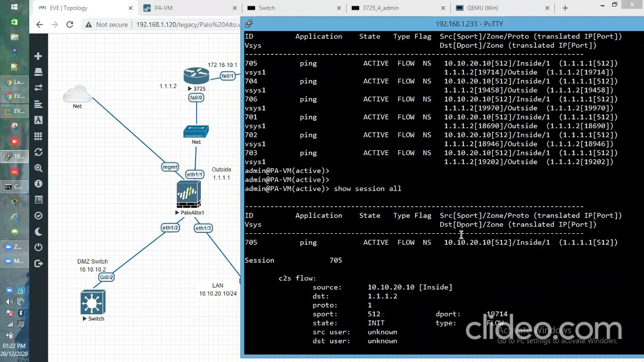Reload the browser page
The height and width of the screenshot is (362, 644).
tap(69, 25)
